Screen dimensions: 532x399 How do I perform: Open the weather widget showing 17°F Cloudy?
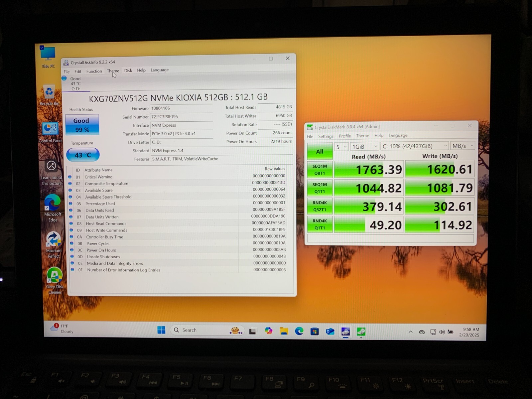tap(62, 329)
